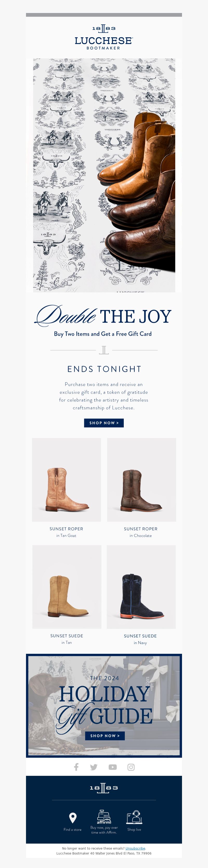
Task: Click the Lucchese Bootmaker logo at top
Action: pos(104,37)
